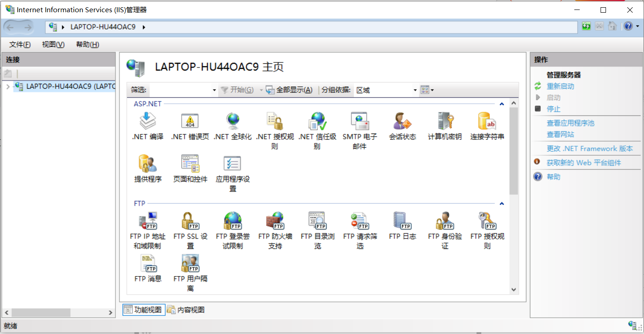Select FTP 目录浏览 icon

pos(317,230)
